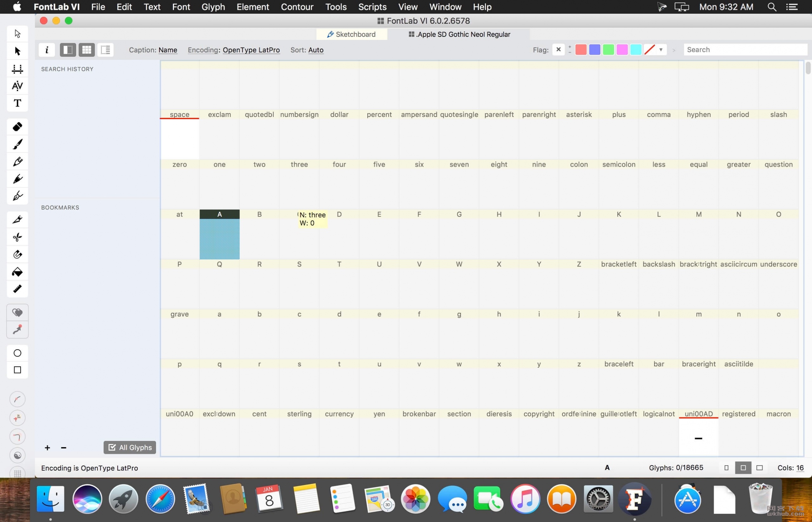Select the Text T tool
This screenshot has height=522, width=812.
pos(17,103)
